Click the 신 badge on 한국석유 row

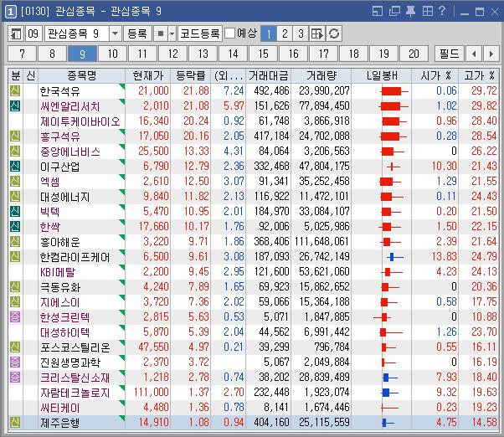click(x=15, y=91)
